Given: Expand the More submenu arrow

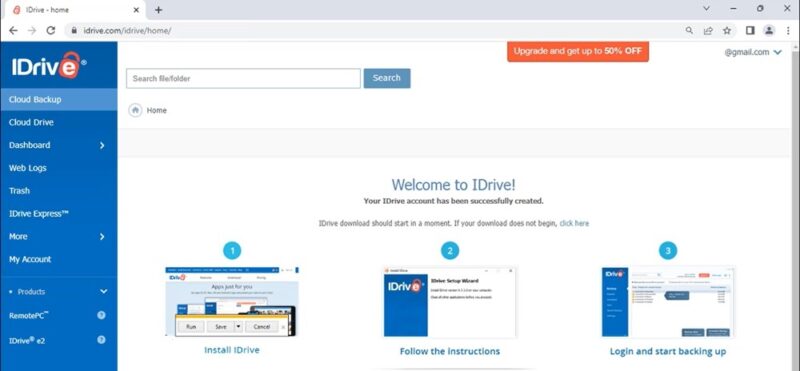Looking at the screenshot, I should point(102,237).
